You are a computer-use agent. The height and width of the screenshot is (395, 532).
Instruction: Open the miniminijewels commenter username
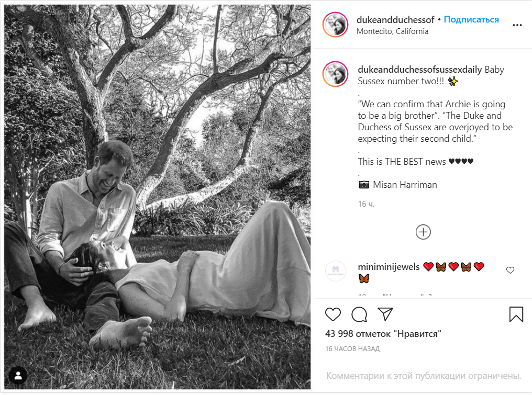[x=389, y=267]
